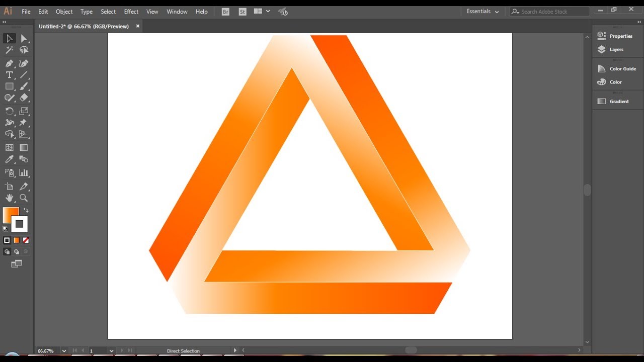Open the Window menu

tap(177, 12)
